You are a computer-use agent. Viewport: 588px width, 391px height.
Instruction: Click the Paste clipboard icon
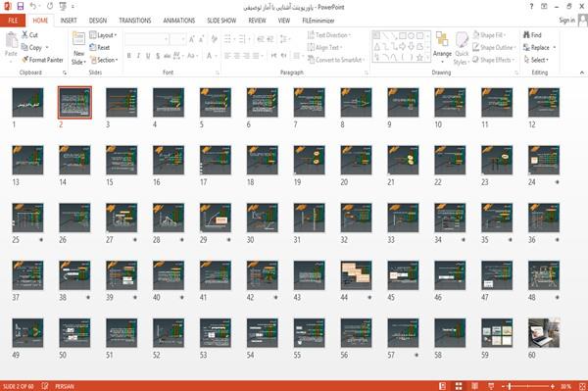click(11, 40)
